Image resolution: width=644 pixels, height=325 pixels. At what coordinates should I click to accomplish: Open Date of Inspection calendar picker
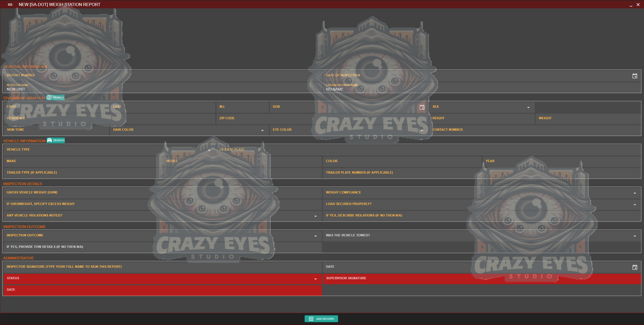(x=635, y=76)
